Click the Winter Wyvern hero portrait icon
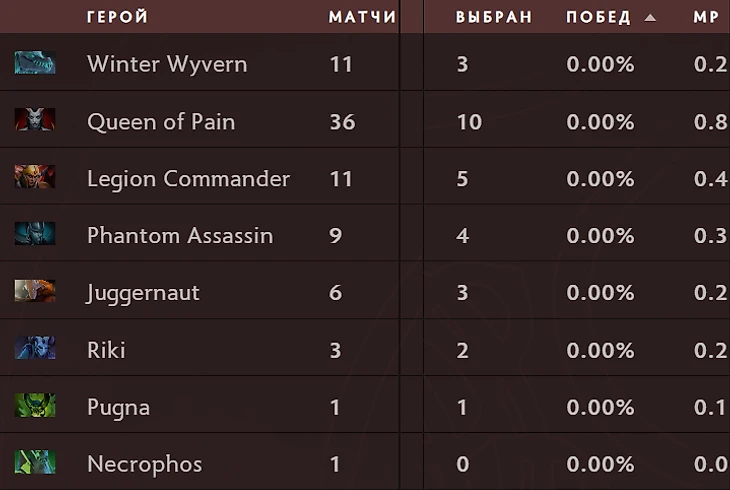 pos(35,63)
